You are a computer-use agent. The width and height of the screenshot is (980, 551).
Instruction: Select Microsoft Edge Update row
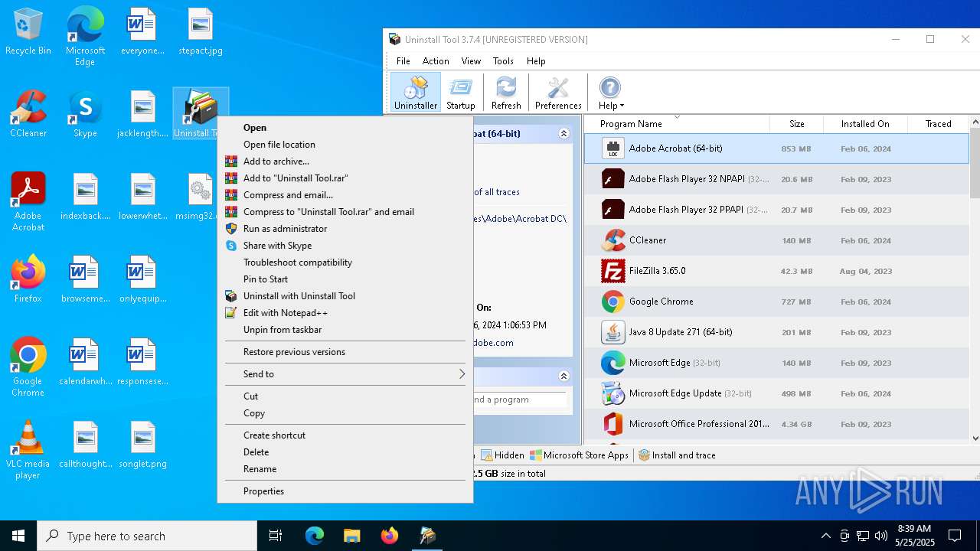tap(776, 393)
